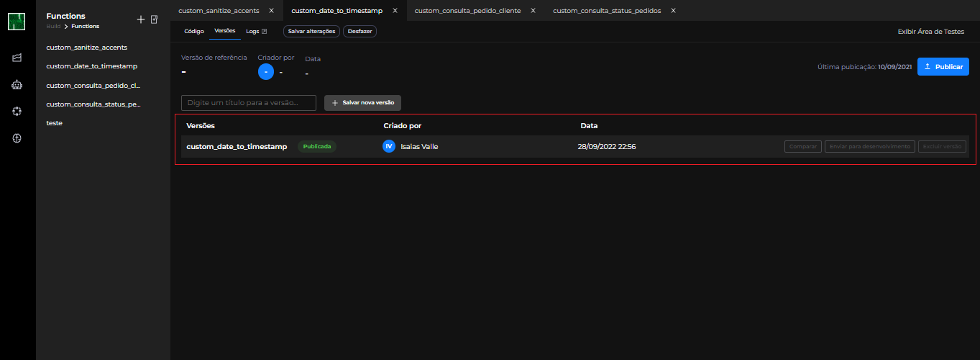This screenshot has width=980, height=360.
Task: Switch to the Código tab
Action: (194, 32)
